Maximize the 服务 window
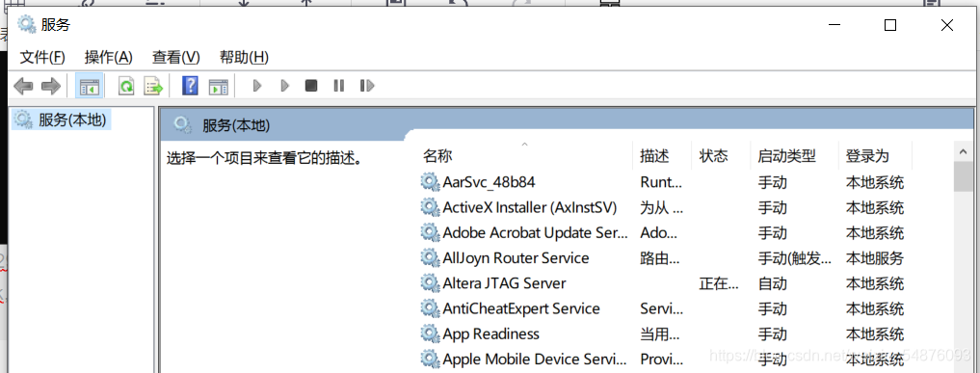The width and height of the screenshot is (980, 373). [890, 25]
